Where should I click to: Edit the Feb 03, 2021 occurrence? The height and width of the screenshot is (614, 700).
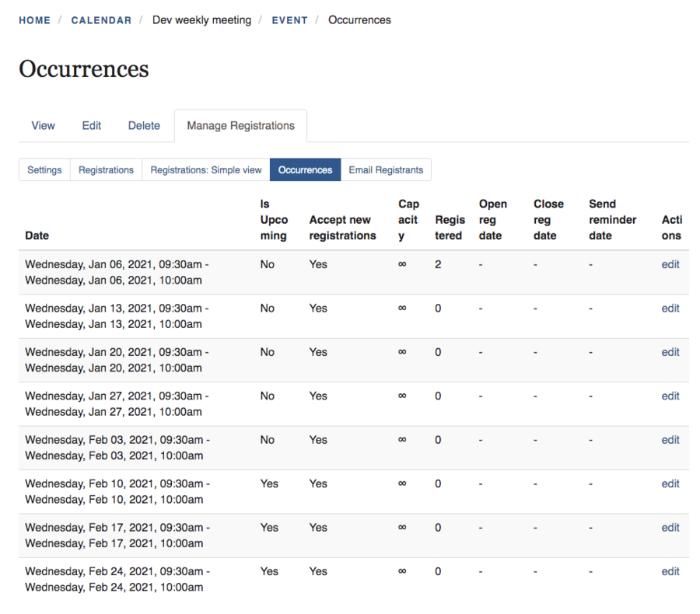point(670,440)
